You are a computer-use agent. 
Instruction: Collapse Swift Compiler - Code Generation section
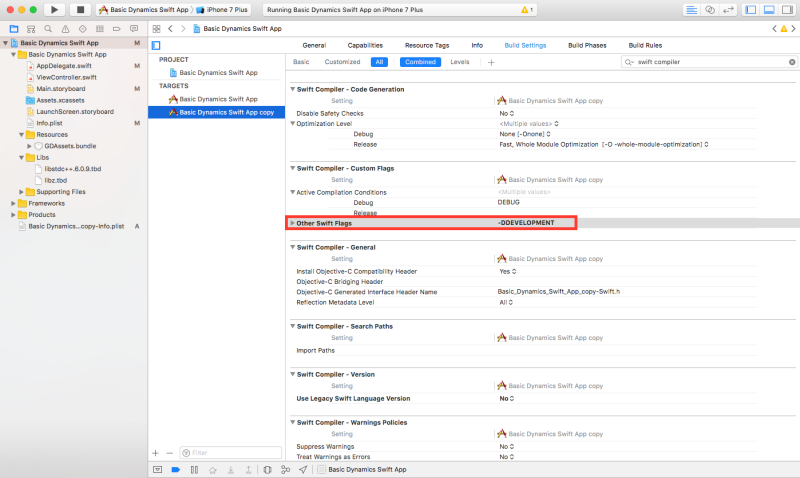pyautogui.click(x=293, y=89)
